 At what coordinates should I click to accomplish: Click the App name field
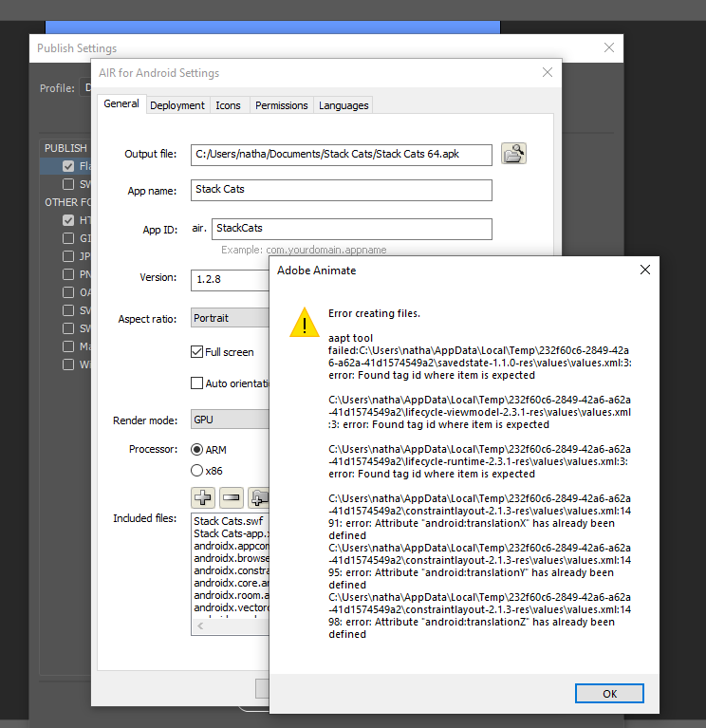point(342,190)
